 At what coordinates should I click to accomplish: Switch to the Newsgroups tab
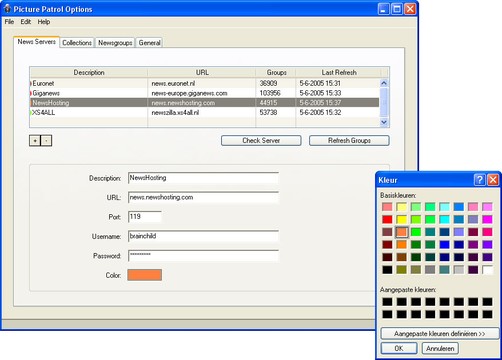click(x=115, y=43)
